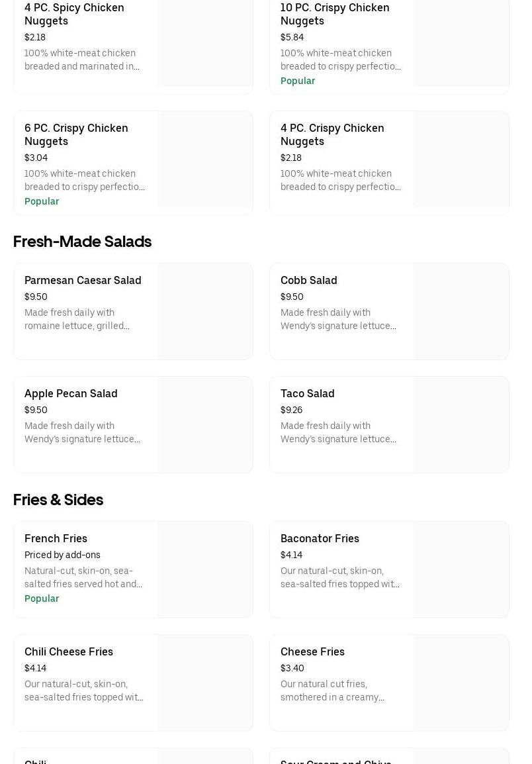The height and width of the screenshot is (764, 532).
Task: Click the Cobb Salad image thumbnail
Action: 461,312
